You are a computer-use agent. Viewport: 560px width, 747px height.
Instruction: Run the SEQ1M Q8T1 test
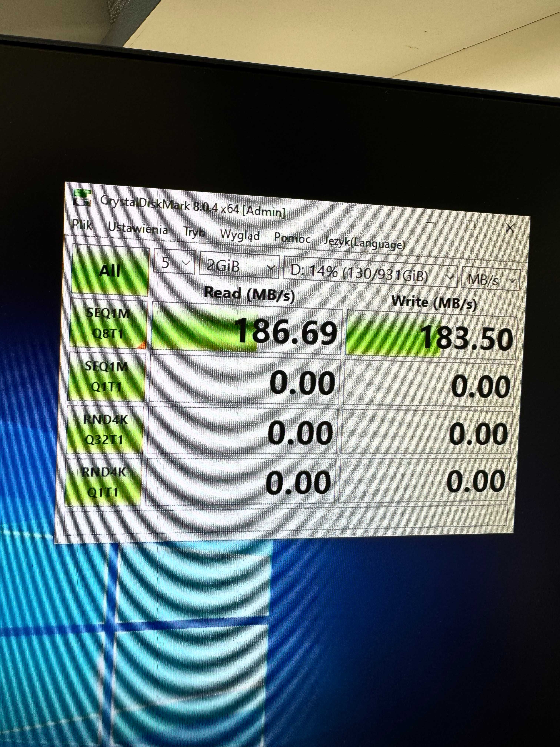point(108,323)
